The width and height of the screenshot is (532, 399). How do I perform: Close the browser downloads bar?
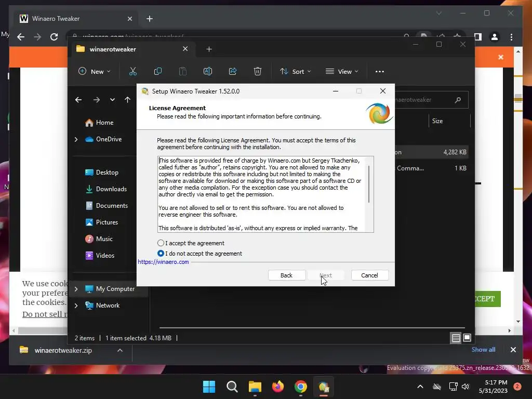coord(513,350)
